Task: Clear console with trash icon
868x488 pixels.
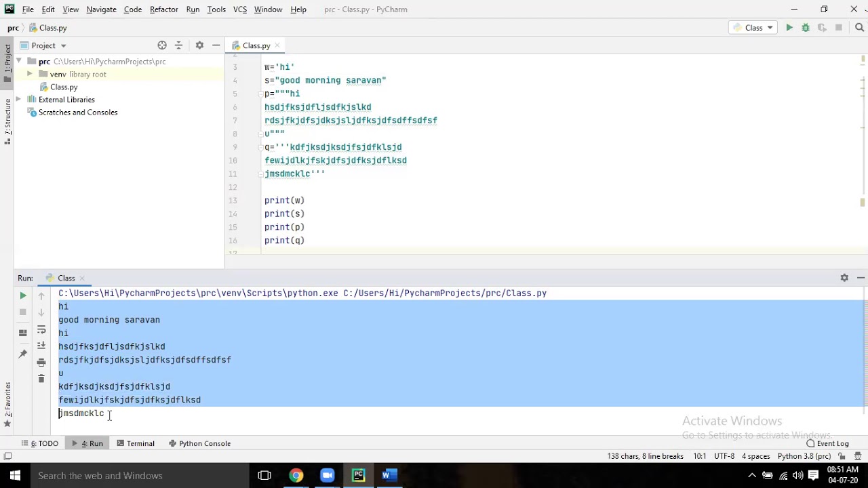Action: [41, 378]
